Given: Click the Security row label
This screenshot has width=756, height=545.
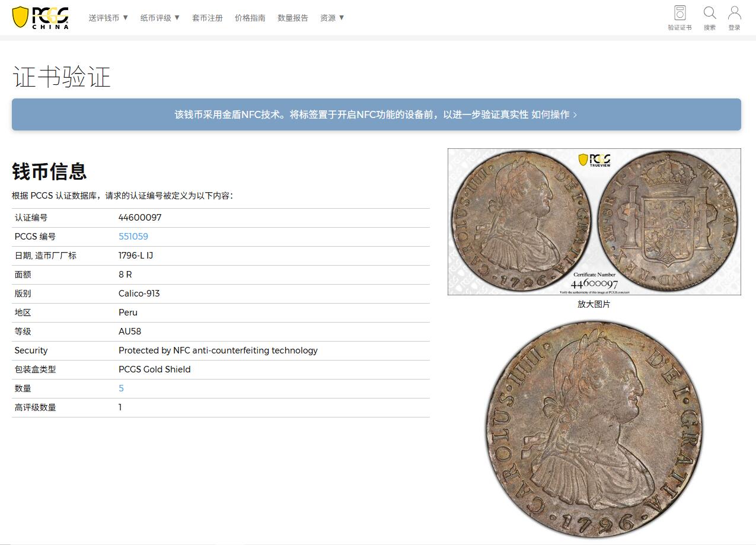Looking at the screenshot, I should [x=31, y=350].
